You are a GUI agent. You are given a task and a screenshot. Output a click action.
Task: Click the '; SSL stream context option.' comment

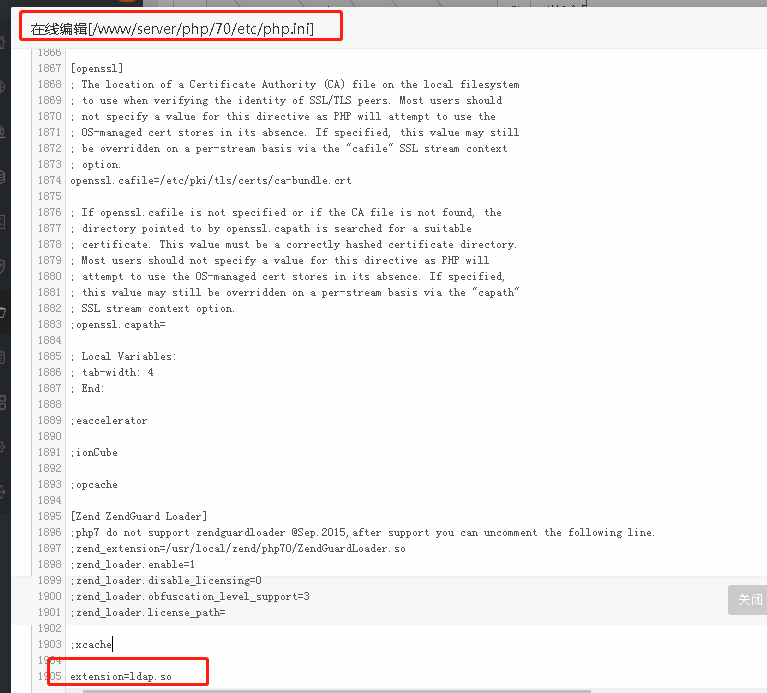pos(153,309)
